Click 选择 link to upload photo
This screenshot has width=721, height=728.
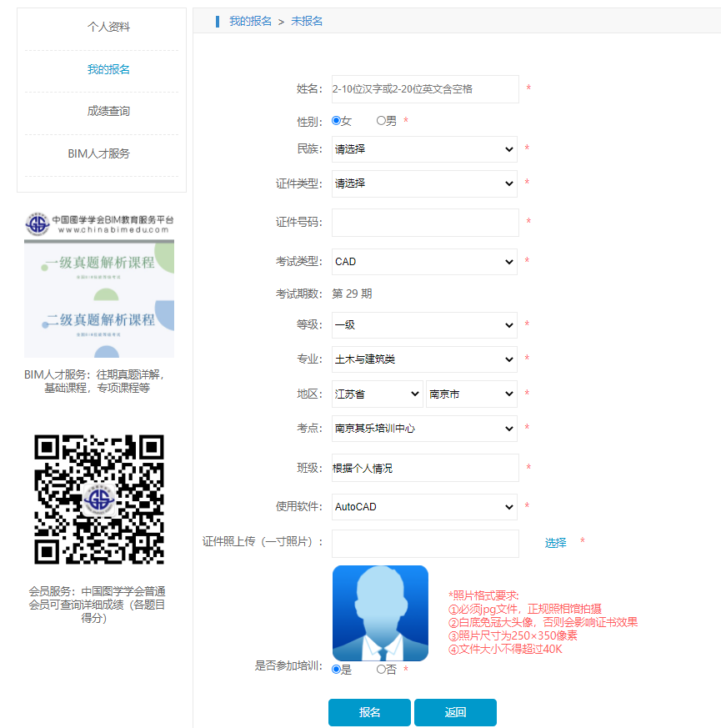click(x=556, y=543)
